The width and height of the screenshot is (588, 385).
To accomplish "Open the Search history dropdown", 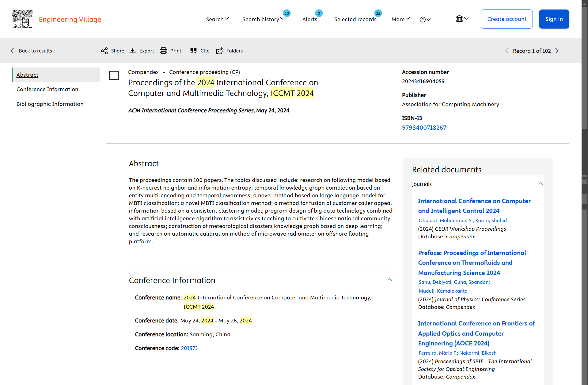I will [263, 19].
